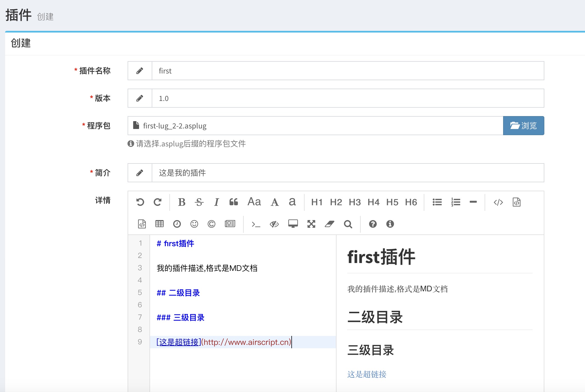Click the 程序包 file field first-lug_2-2.asplug
585x392 pixels.
pos(315,126)
